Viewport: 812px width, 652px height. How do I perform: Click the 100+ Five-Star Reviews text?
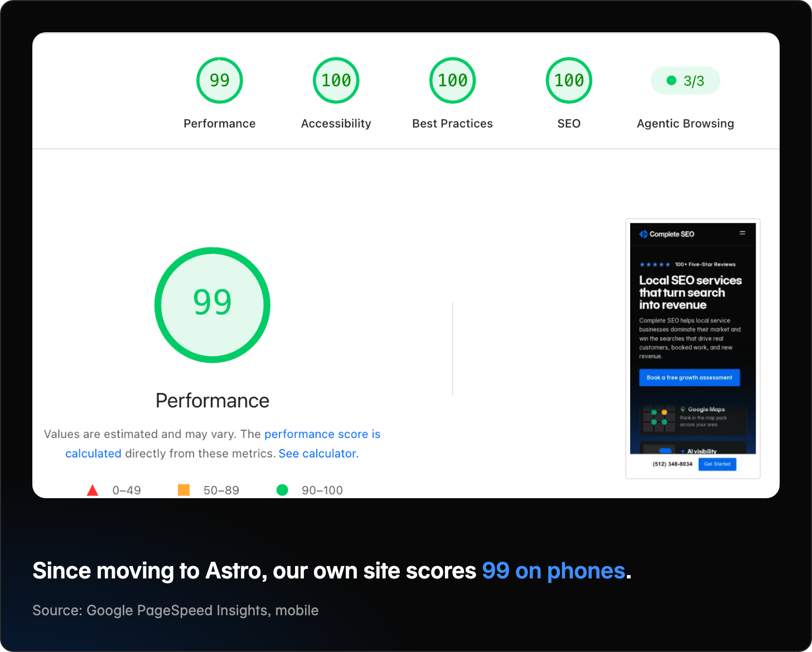705,265
